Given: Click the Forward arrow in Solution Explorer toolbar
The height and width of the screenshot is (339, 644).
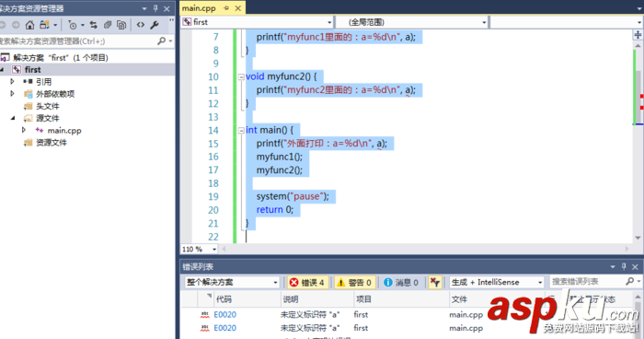Looking at the screenshot, I should 16,25.
